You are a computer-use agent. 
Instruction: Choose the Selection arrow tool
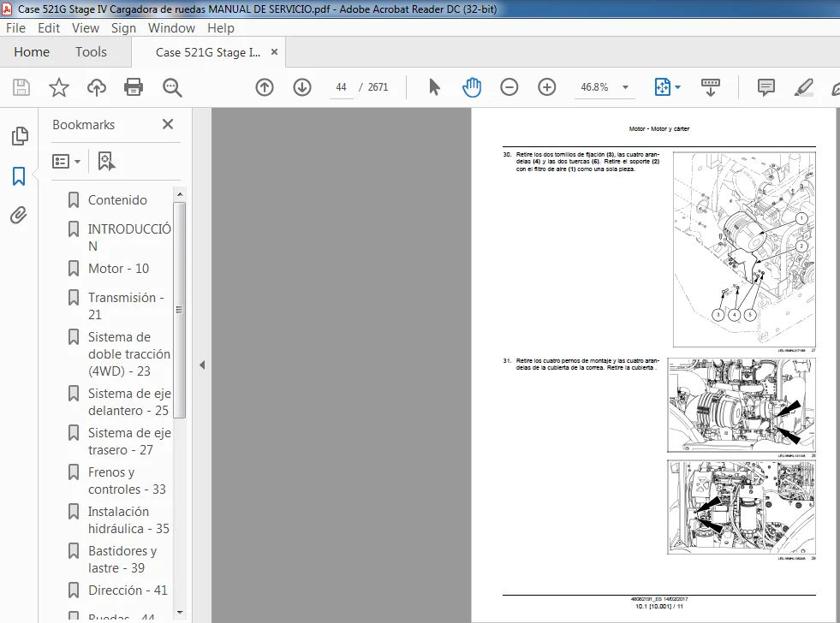pyautogui.click(x=434, y=87)
